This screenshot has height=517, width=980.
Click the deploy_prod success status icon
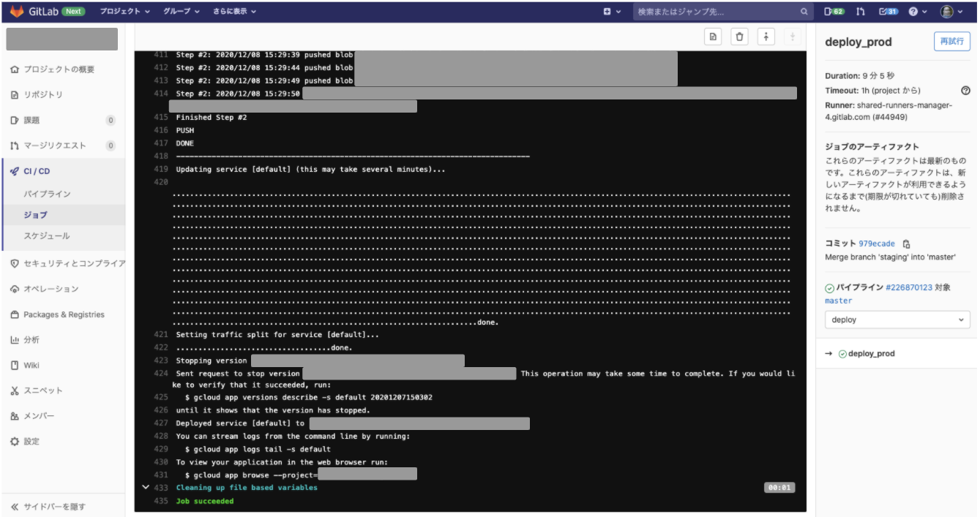coord(842,354)
